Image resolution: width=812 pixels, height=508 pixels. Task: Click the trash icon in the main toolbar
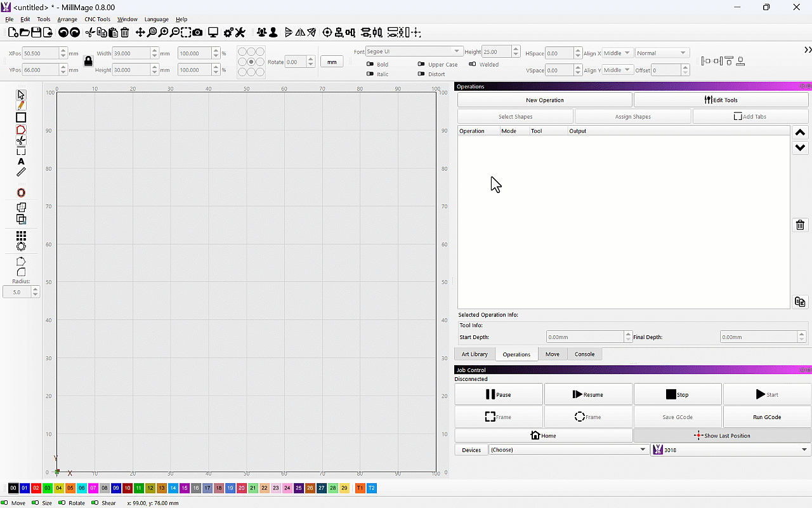click(125, 32)
